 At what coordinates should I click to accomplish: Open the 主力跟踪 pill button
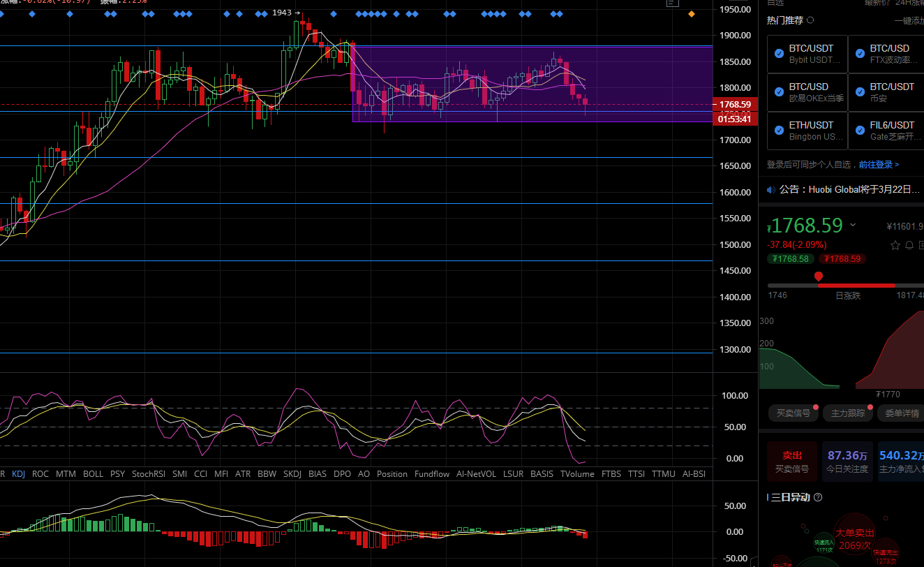point(847,413)
